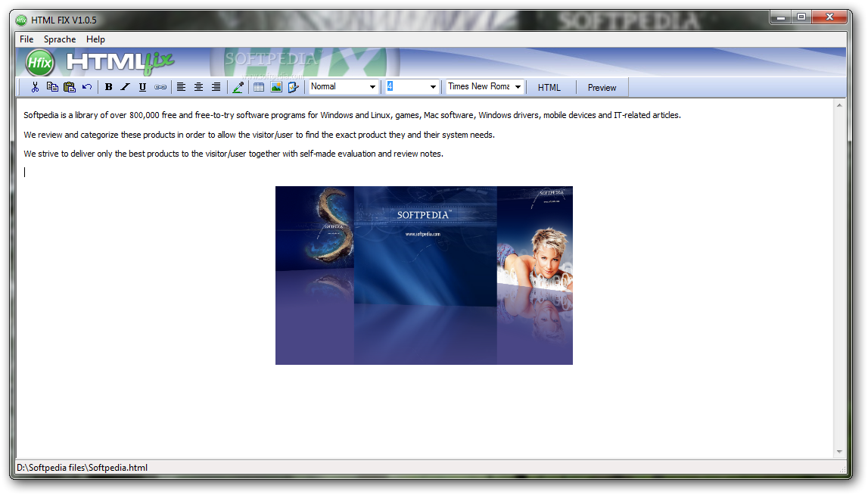868x495 pixels.
Task: Insert a hyperlink with chain icon
Action: [160, 87]
